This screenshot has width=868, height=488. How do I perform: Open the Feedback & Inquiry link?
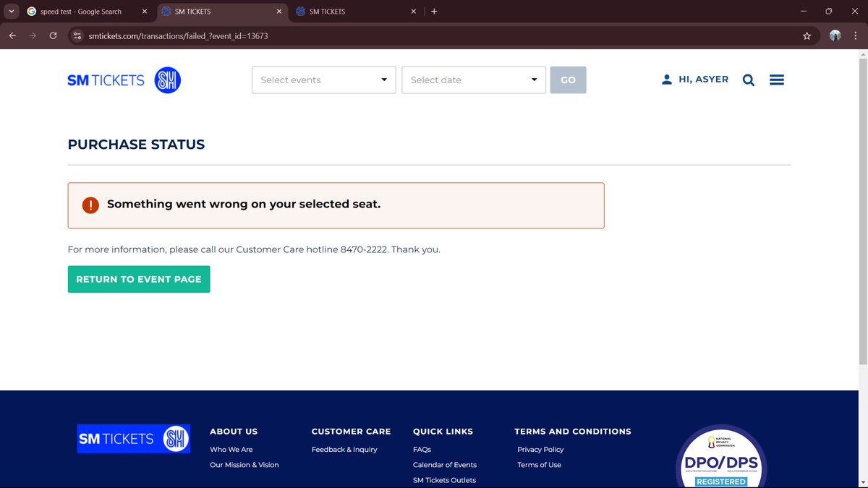tap(344, 450)
